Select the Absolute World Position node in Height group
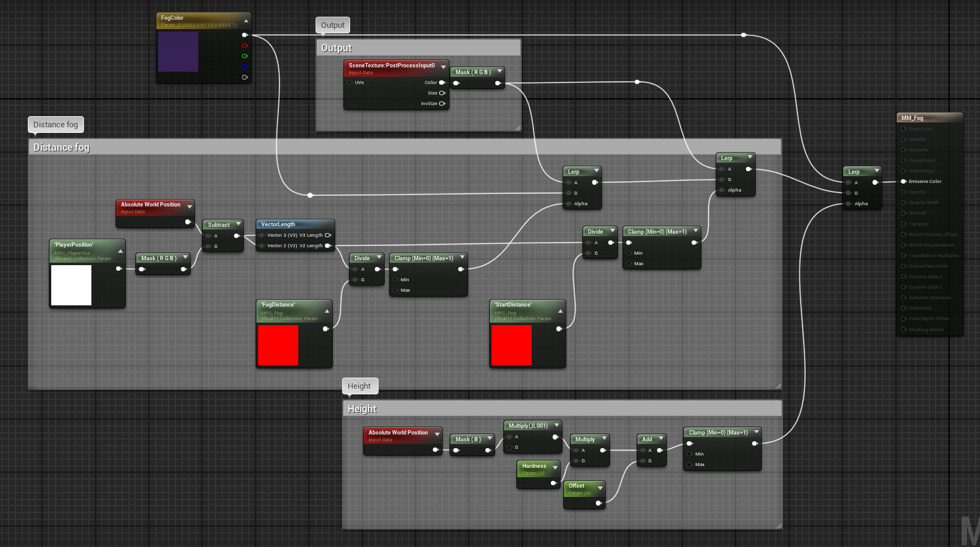The image size is (980, 547). point(398,433)
